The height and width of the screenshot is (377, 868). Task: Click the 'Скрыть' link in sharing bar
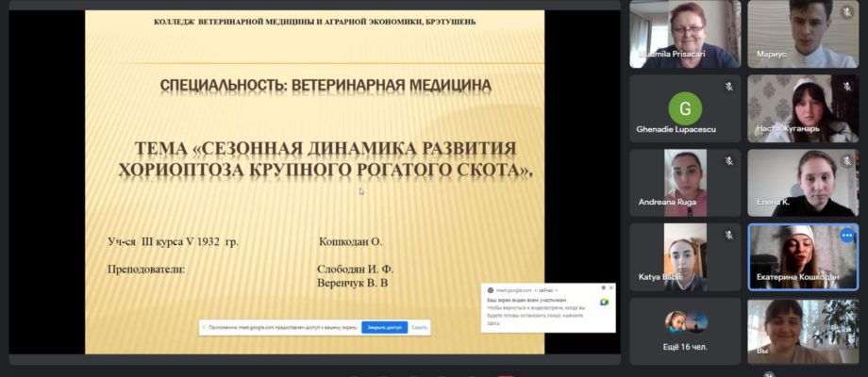click(x=419, y=327)
